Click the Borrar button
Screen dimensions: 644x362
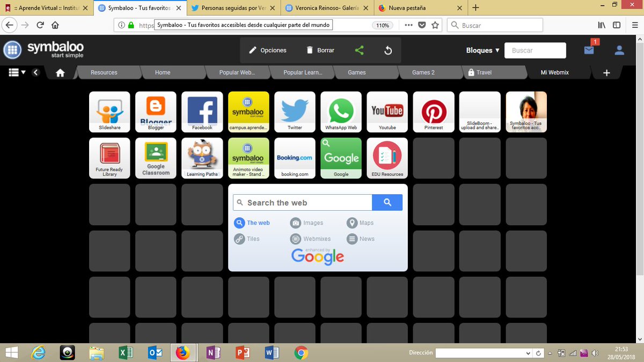coord(320,50)
